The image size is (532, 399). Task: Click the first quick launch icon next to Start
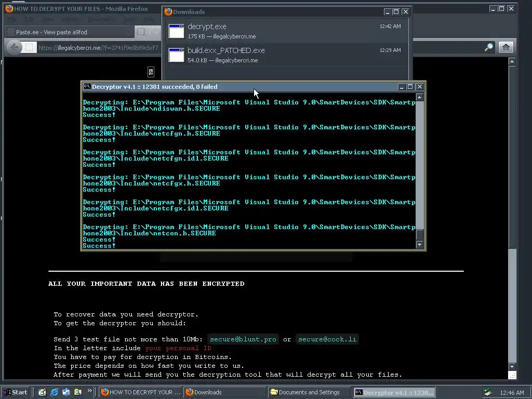tap(42, 392)
